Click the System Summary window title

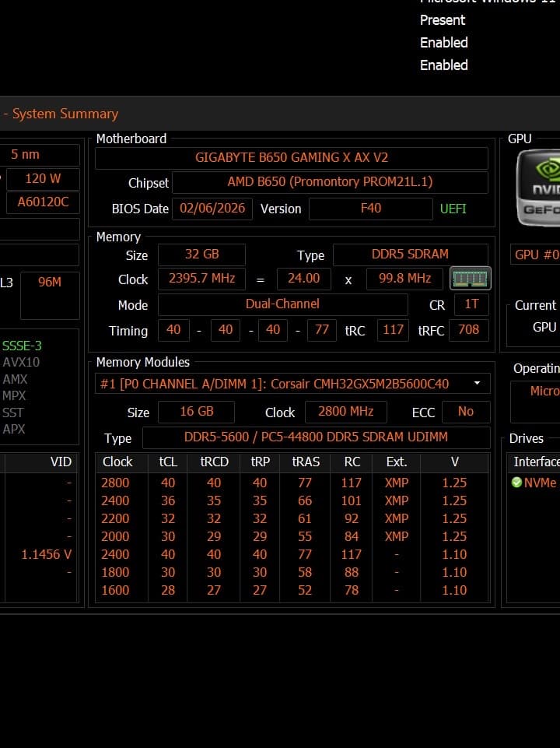65,114
